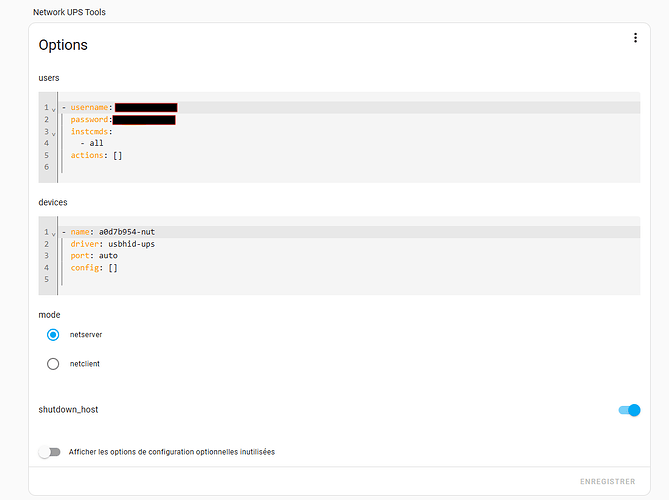Open the Options three-dot overflow menu
The width and height of the screenshot is (669, 500).
(635, 38)
